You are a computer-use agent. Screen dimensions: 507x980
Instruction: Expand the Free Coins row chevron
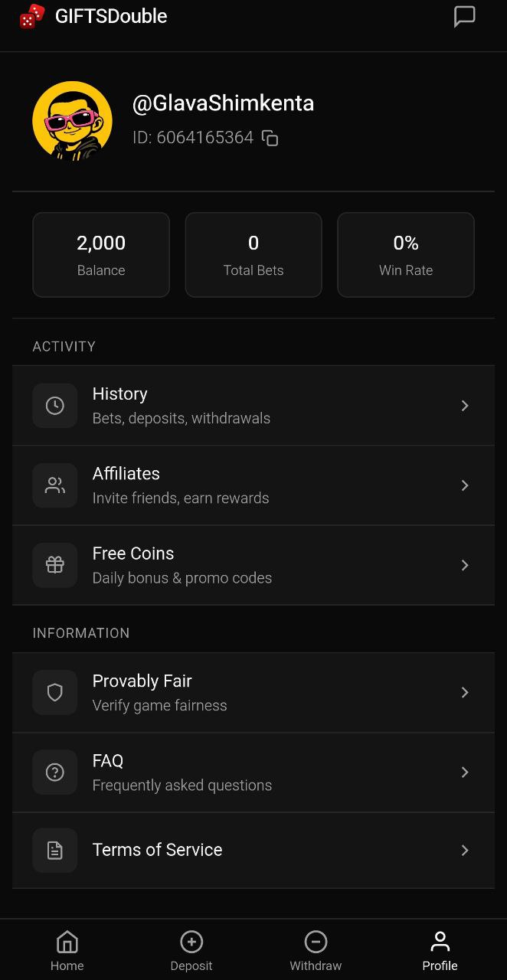tap(465, 565)
